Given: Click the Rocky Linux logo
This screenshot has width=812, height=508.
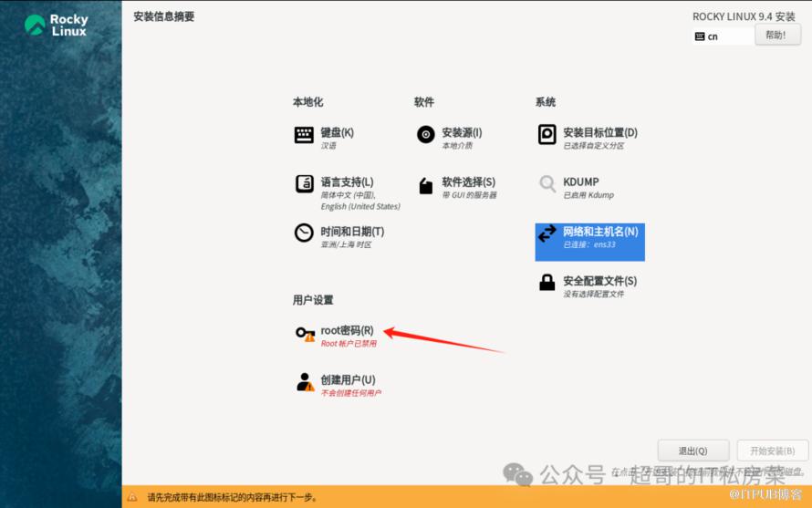Looking at the screenshot, I should pos(57,25).
